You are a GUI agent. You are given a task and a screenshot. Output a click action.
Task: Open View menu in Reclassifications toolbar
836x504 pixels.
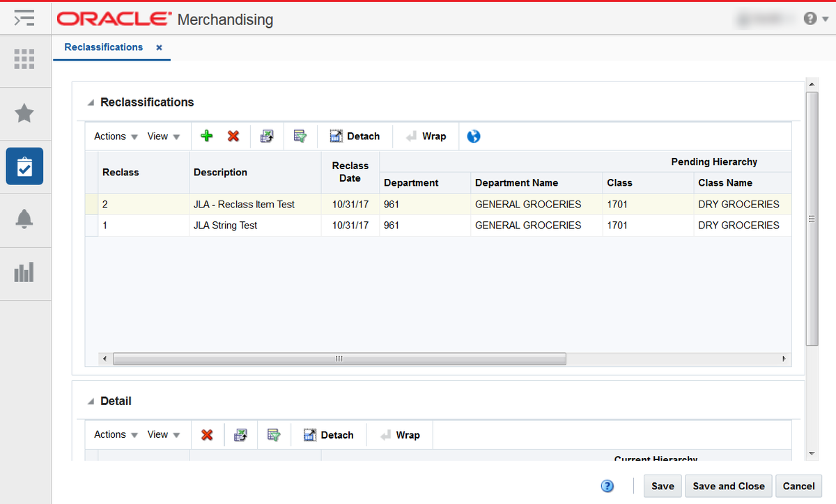[x=164, y=136]
